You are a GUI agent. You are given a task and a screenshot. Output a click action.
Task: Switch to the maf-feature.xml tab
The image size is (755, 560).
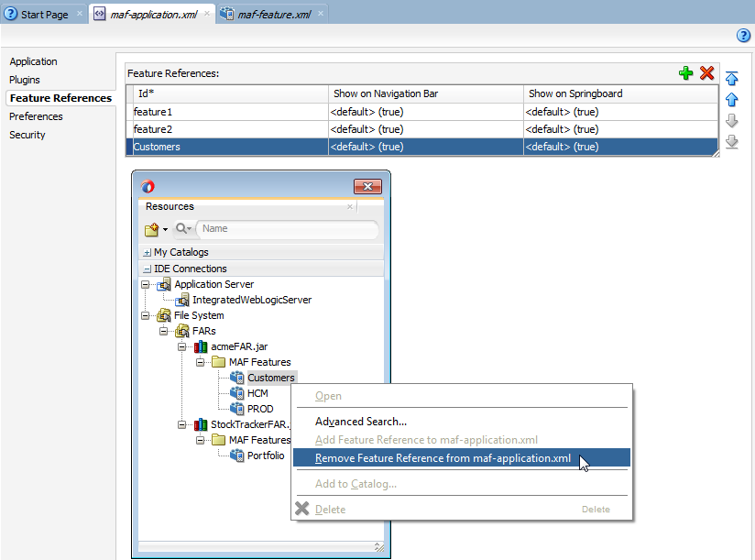coord(274,15)
